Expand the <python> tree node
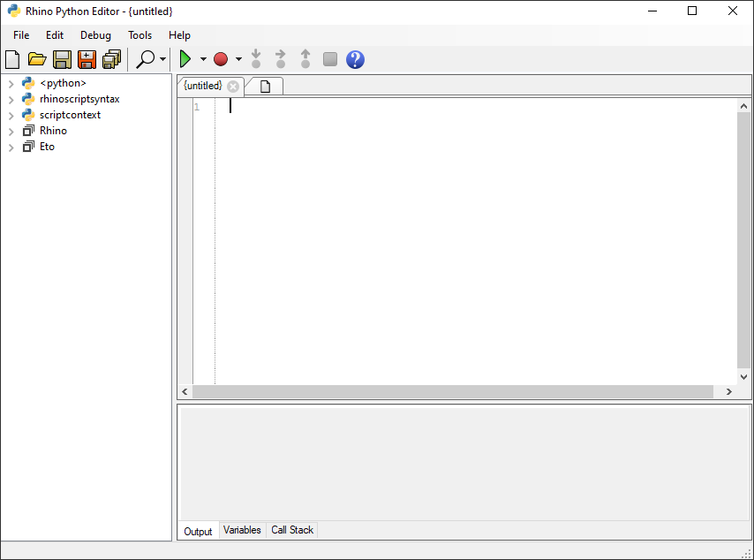This screenshot has height=560, width=754. click(x=11, y=84)
